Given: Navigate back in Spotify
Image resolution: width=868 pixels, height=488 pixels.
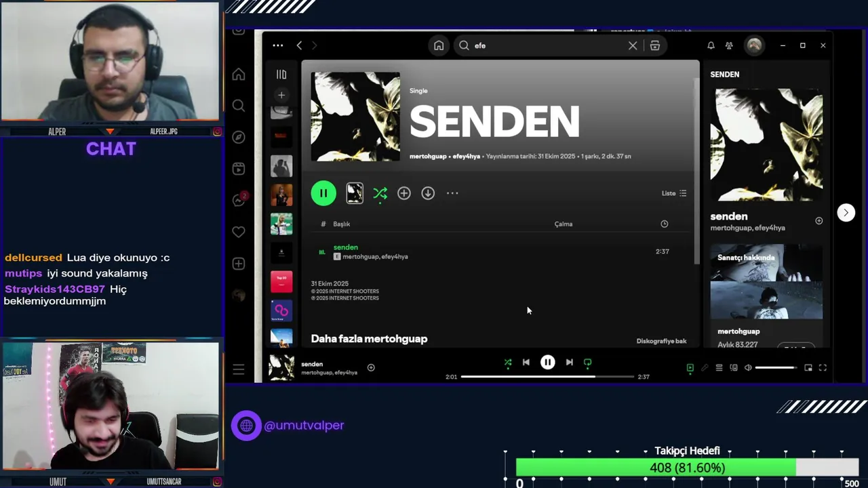Looking at the screenshot, I should pyautogui.click(x=299, y=45).
